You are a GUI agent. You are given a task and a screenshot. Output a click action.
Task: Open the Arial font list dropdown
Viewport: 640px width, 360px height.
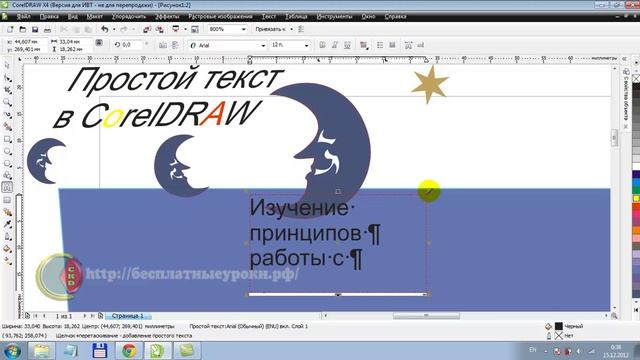(x=263, y=45)
